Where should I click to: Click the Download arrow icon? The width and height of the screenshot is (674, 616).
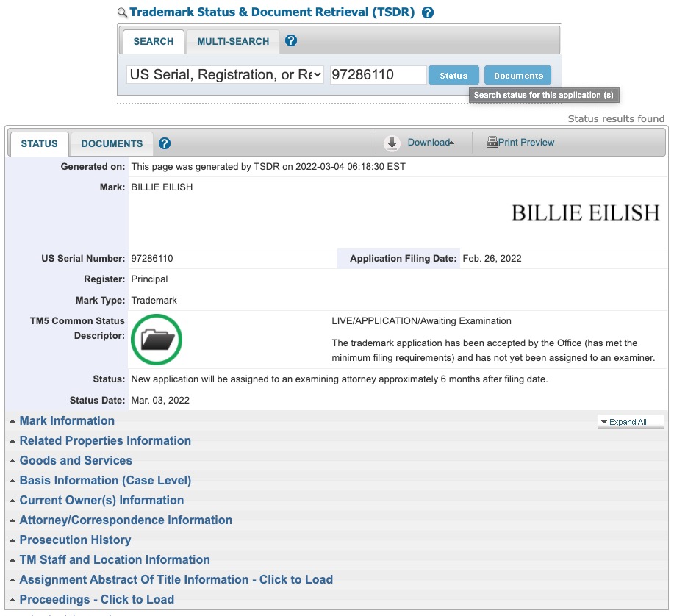pos(392,142)
